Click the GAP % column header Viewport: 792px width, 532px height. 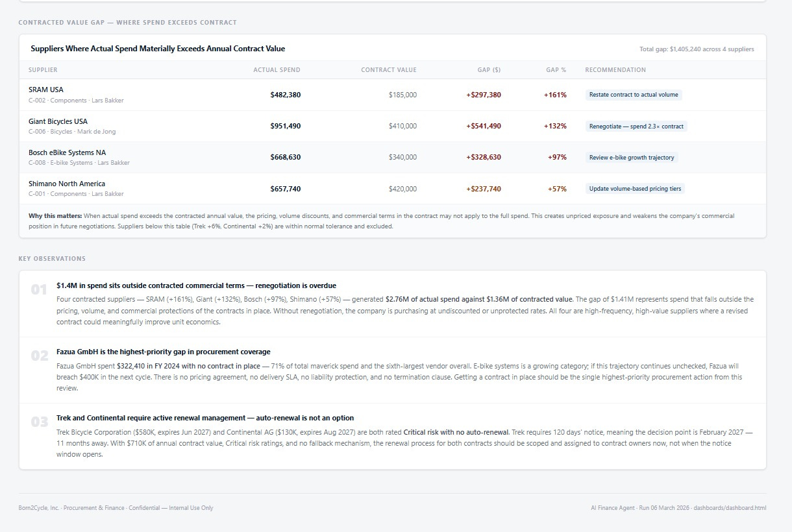556,70
